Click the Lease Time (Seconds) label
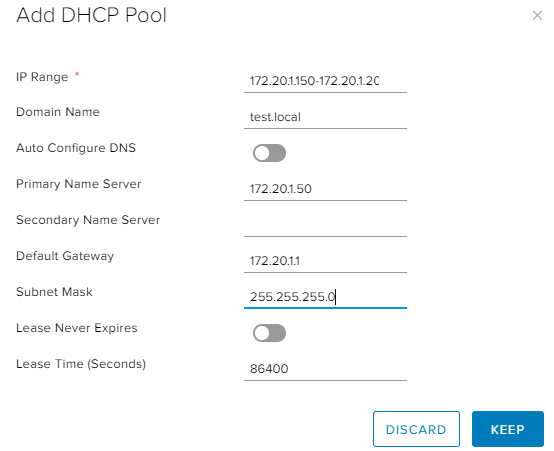The height and width of the screenshot is (451, 554). tap(81, 364)
